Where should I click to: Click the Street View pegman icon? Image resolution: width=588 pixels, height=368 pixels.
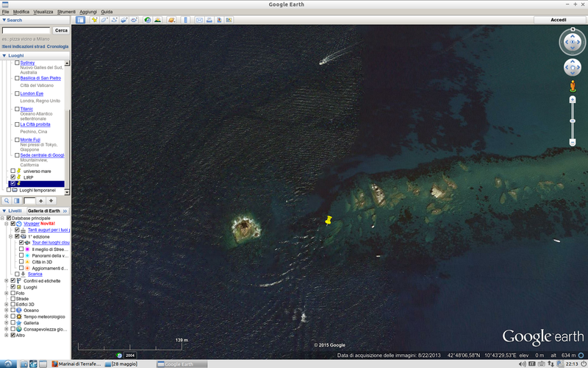(x=573, y=86)
